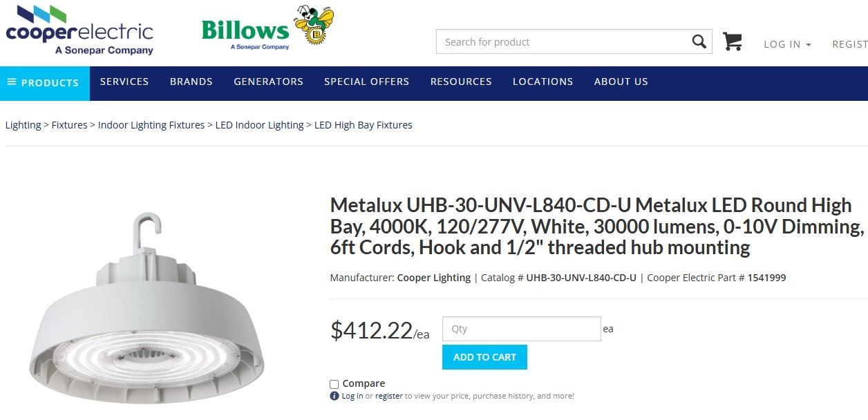Click the Qty input field
The image size is (868, 420).
[x=521, y=329]
